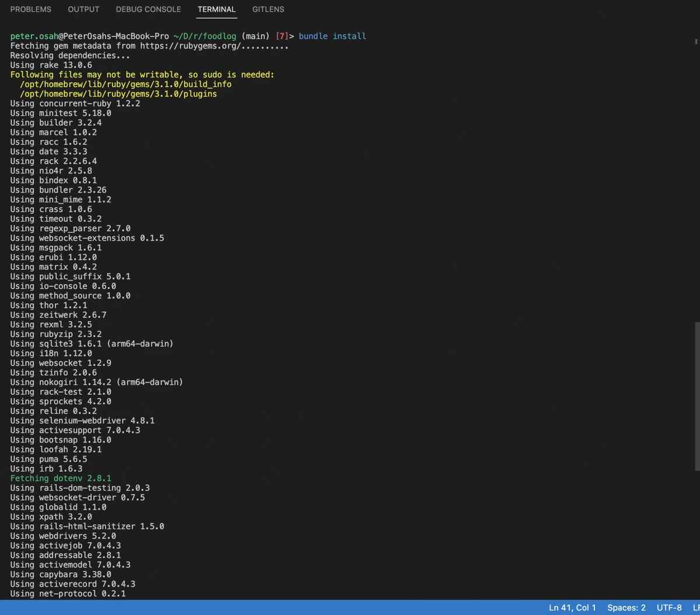Click the line 'Using puma 5.6.5'
The image size is (700, 615).
point(48,459)
